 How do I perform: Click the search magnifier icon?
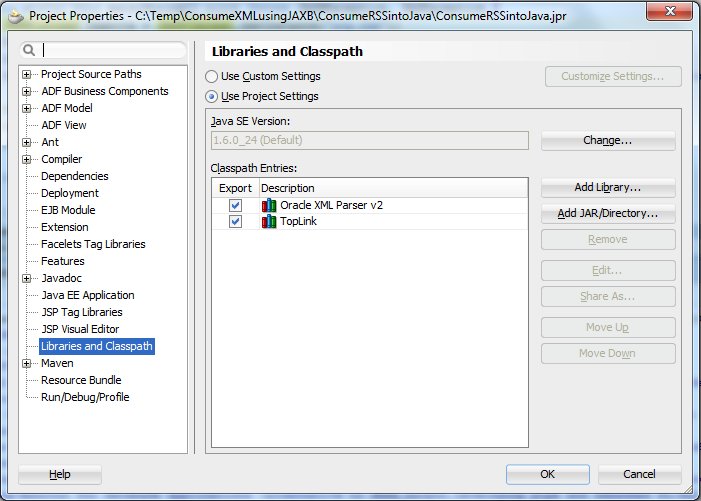(x=30, y=50)
